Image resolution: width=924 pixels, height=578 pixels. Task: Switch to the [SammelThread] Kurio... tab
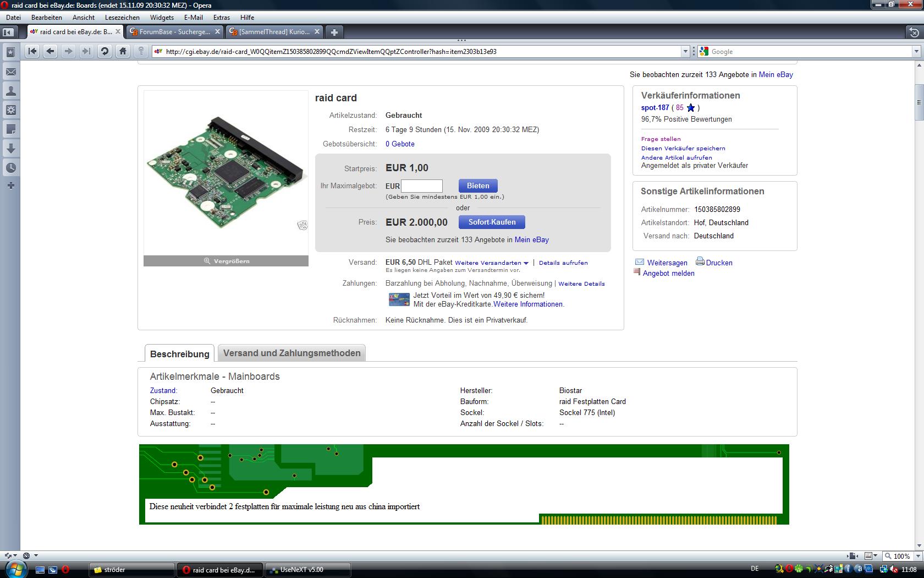point(274,31)
